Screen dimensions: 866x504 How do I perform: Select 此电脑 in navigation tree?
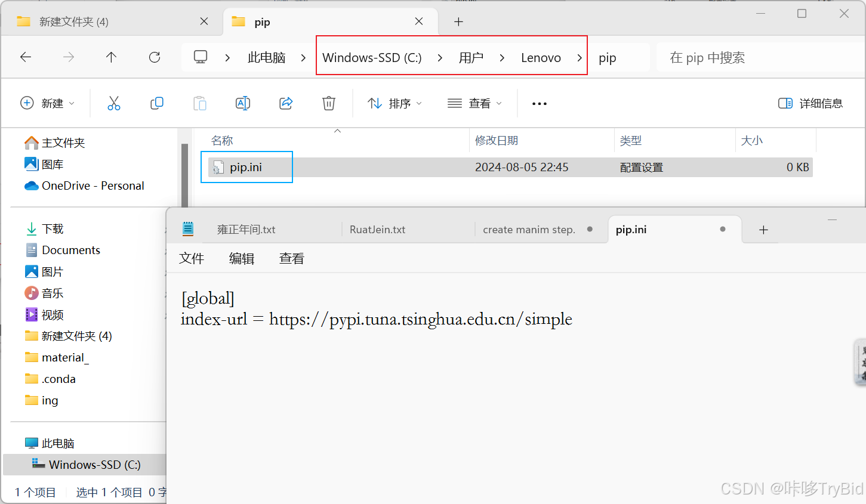click(x=50, y=443)
